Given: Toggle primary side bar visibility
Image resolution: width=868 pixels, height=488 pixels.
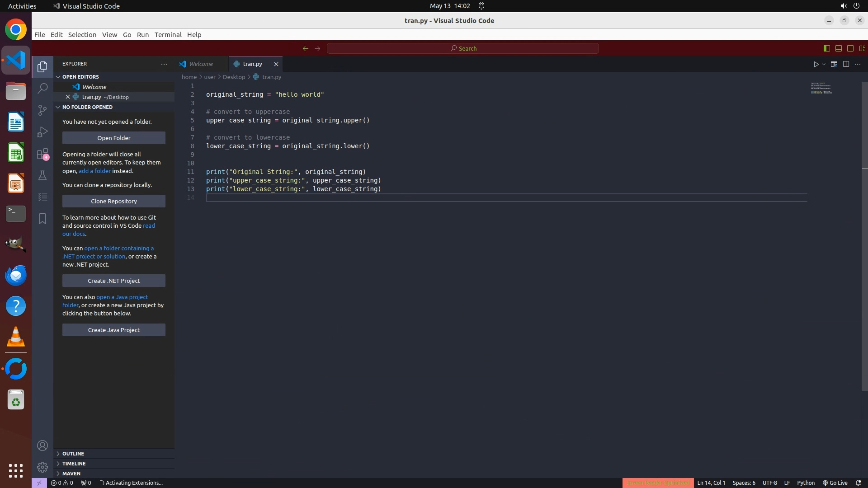Looking at the screenshot, I should coord(826,48).
